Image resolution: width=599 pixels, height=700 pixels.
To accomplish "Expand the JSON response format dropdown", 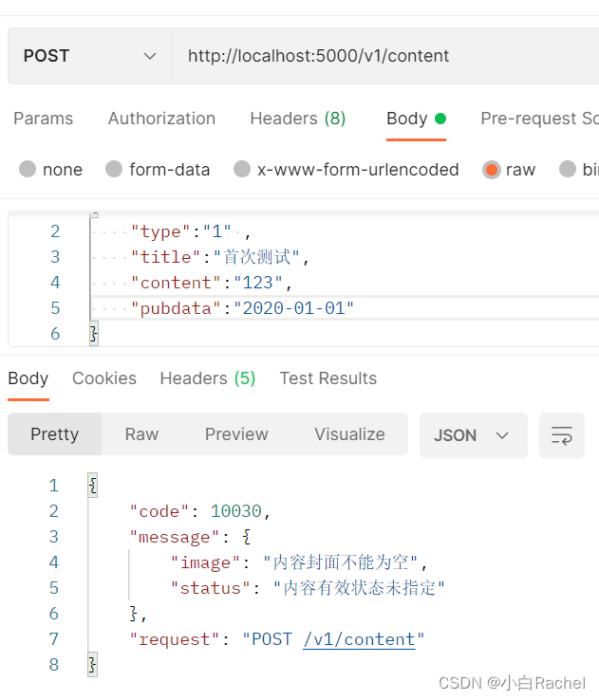I will pyautogui.click(x=473, y=435).
